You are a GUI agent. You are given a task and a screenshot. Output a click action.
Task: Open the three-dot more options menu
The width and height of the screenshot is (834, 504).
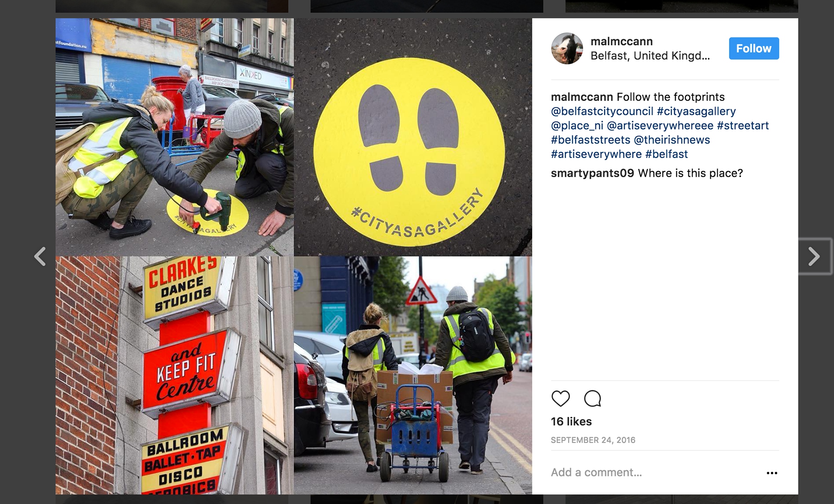(x=771, y=473)
